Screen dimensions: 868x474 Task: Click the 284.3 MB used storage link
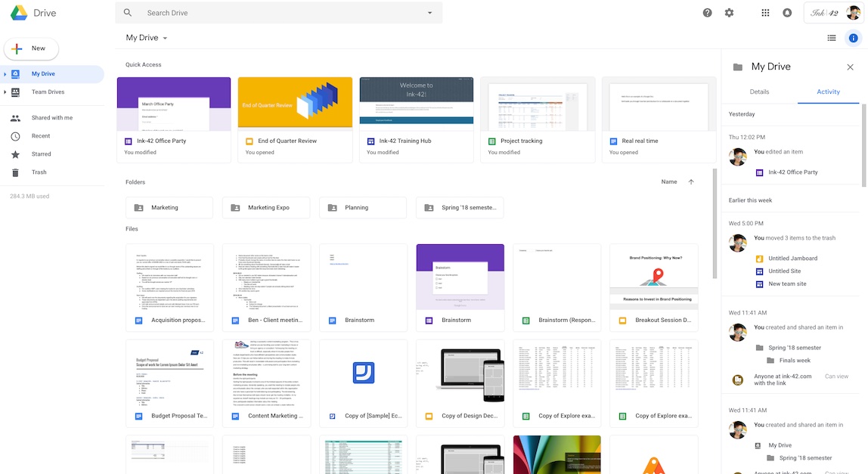pyautogui.click(x=28, y=196)
